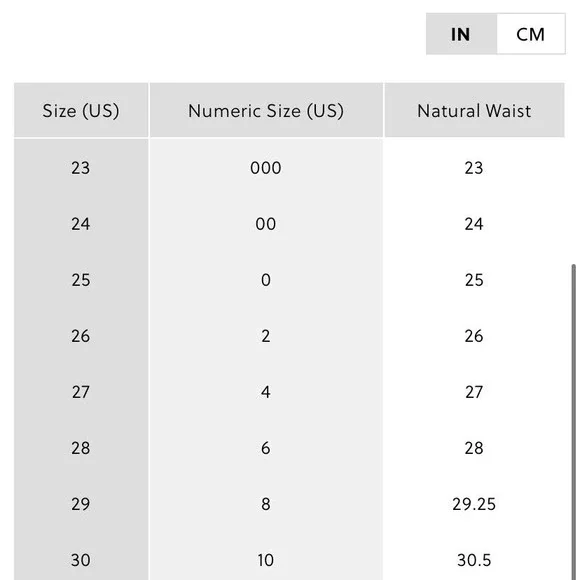
Task: Select size 23 in Size (US) column
Action: (81, 168)
